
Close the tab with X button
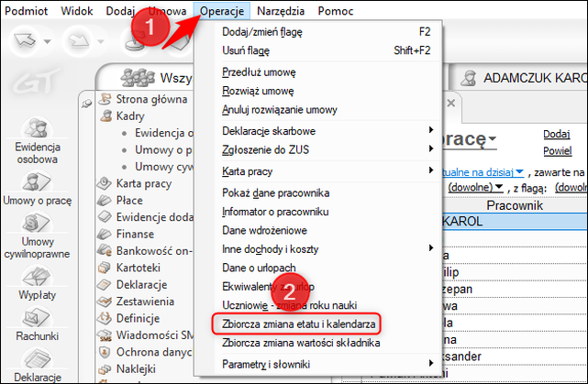click(451, 103)
